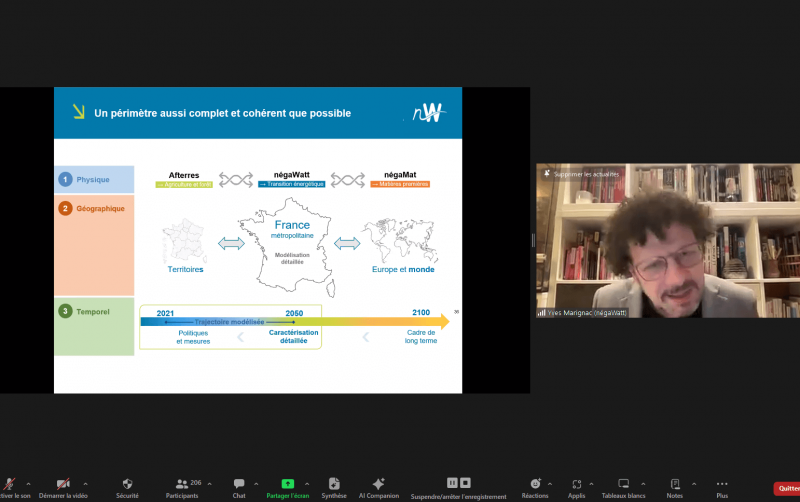
Task: Click the Afterres label in slide
Action: [184, 175]
